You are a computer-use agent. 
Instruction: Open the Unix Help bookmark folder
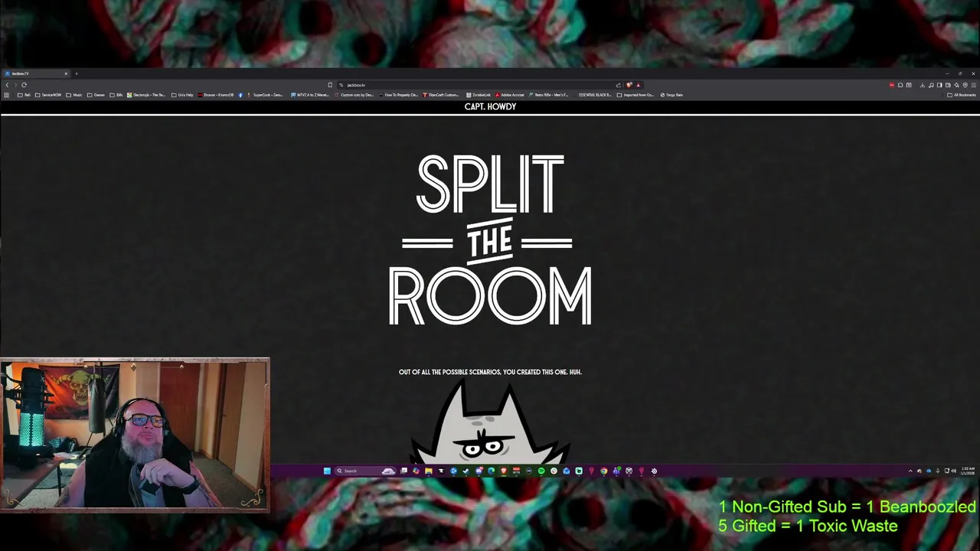click(x=182, y=95)
